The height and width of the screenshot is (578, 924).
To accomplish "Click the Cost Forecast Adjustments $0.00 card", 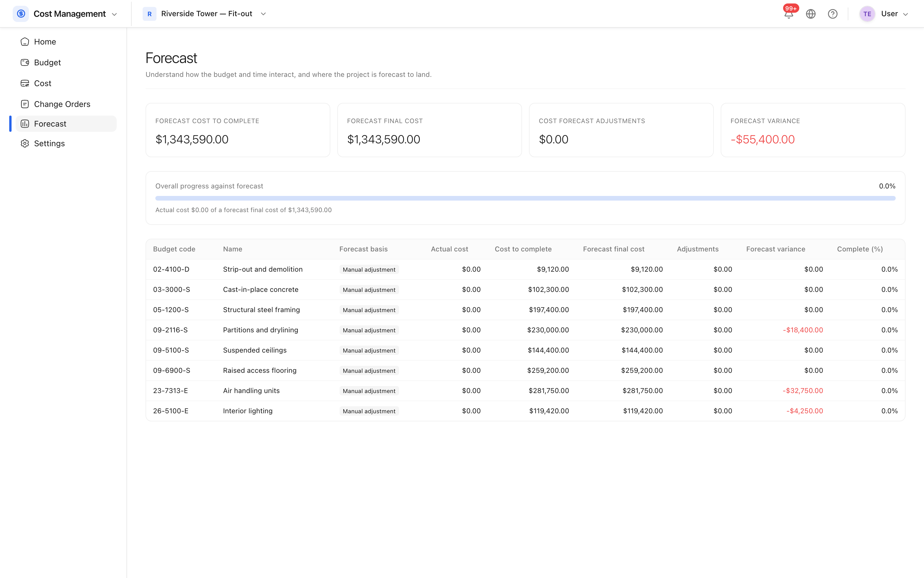I will click(x=621, y=130).
